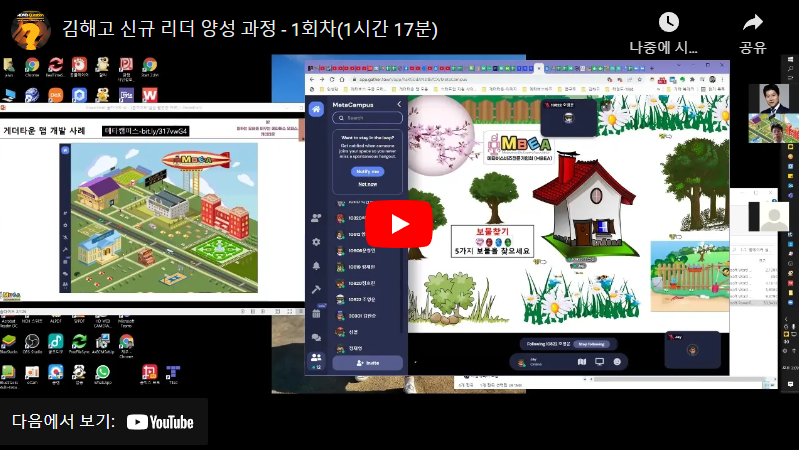Open Chrome extensions puzzle icon
Screen dimensions: 800x451
click(x=692, y=80)
